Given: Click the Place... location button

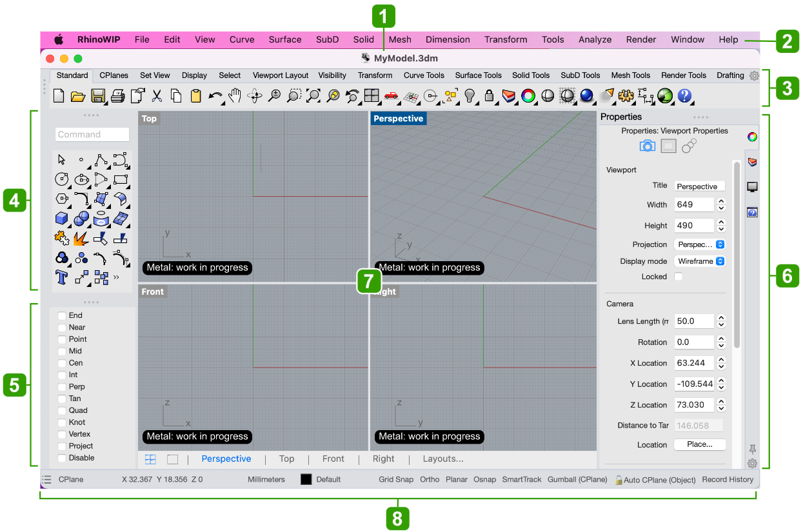Looking at the screenshot, I should (700, 444).
